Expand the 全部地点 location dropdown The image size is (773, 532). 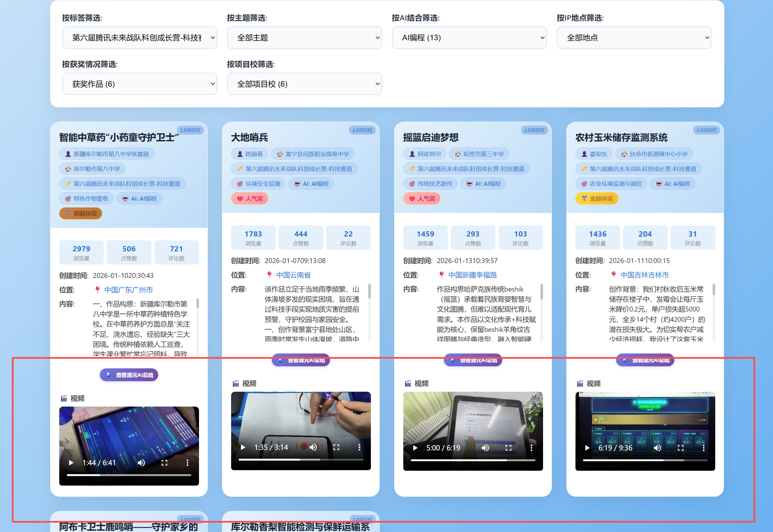click(x=634, y=38)
